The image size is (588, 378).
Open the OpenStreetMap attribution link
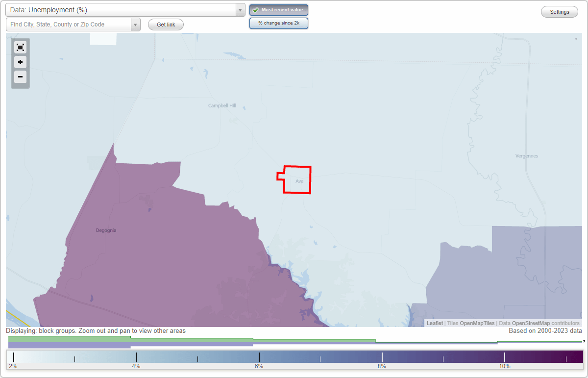coord(531,323)
